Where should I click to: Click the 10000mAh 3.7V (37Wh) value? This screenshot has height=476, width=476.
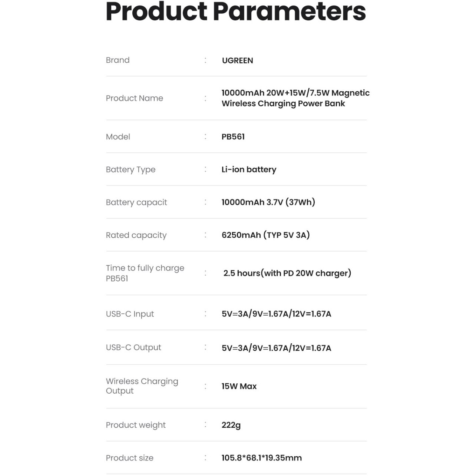point(268,202)
